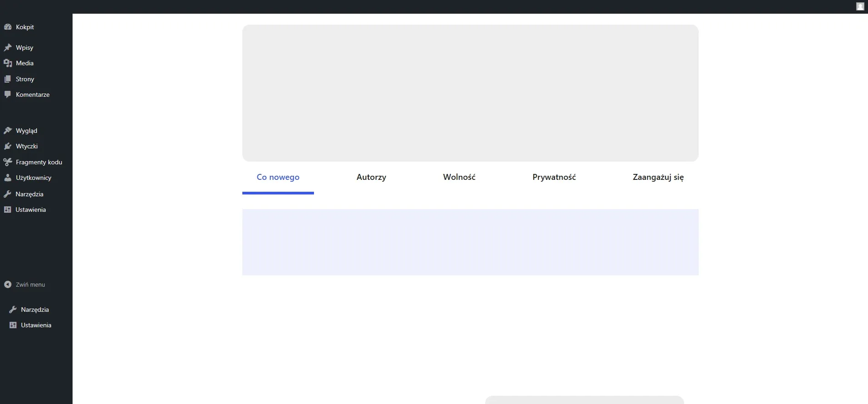Open Narzędzia located above Zwiń menu
The image size is (868, 404).
tap(29, 194)
